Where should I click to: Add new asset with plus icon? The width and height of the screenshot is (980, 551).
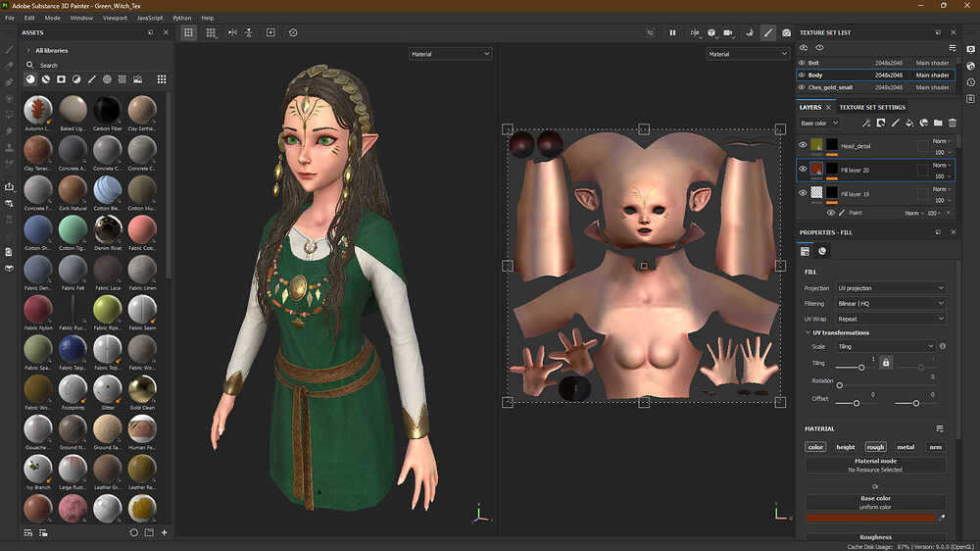165,533
